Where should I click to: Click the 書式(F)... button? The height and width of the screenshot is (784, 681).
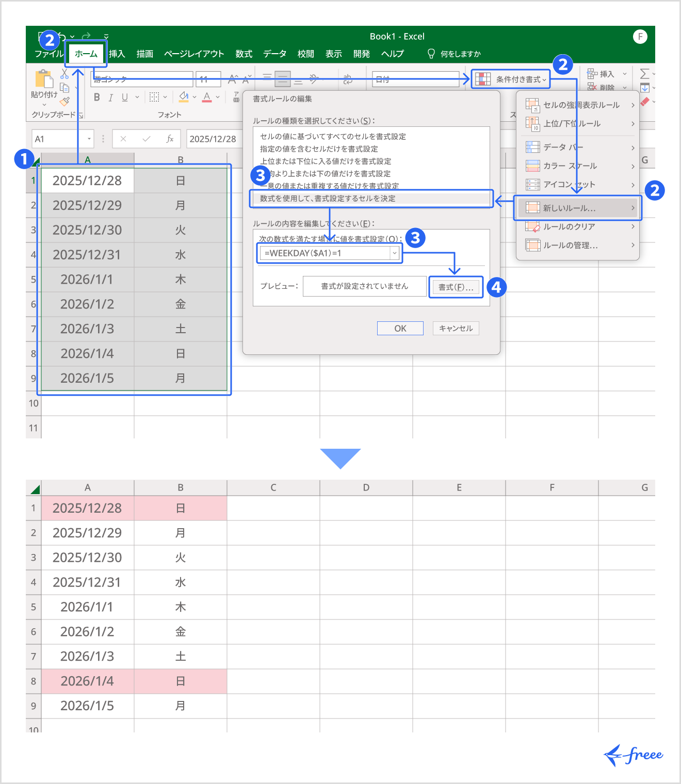click(456, 287)
